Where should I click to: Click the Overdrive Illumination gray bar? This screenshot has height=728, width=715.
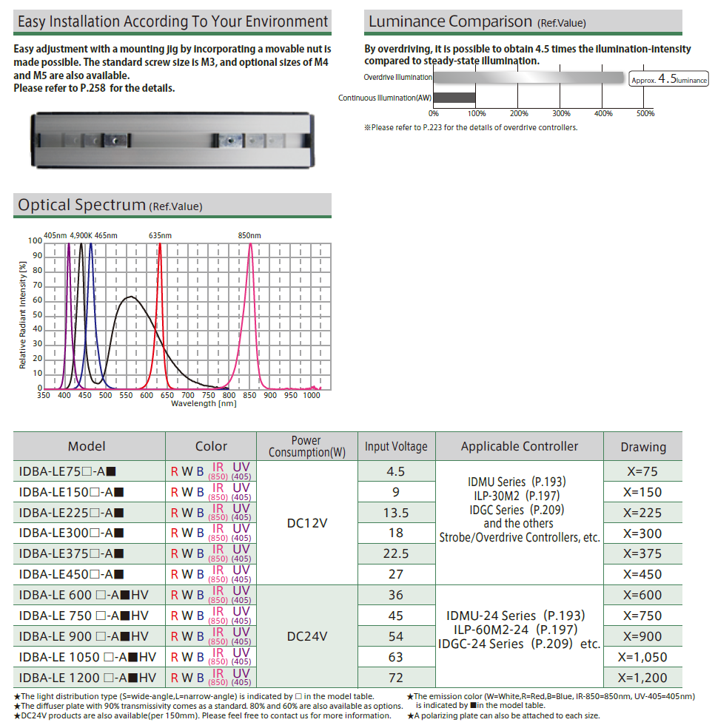pos(528,78)
